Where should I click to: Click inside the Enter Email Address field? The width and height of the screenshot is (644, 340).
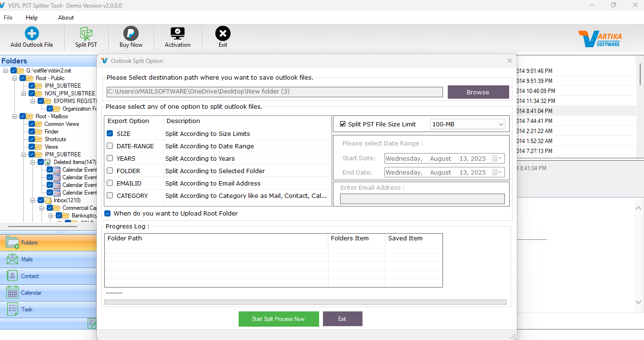[422, 198]
